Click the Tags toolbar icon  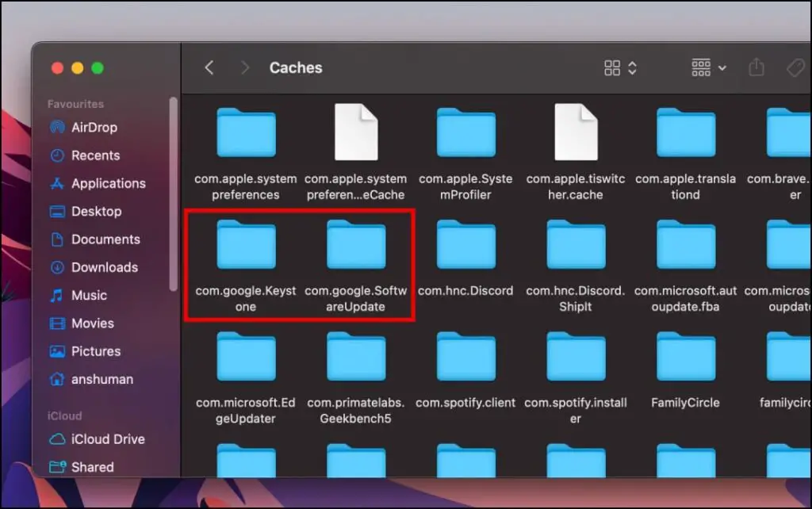pos(796,68)
